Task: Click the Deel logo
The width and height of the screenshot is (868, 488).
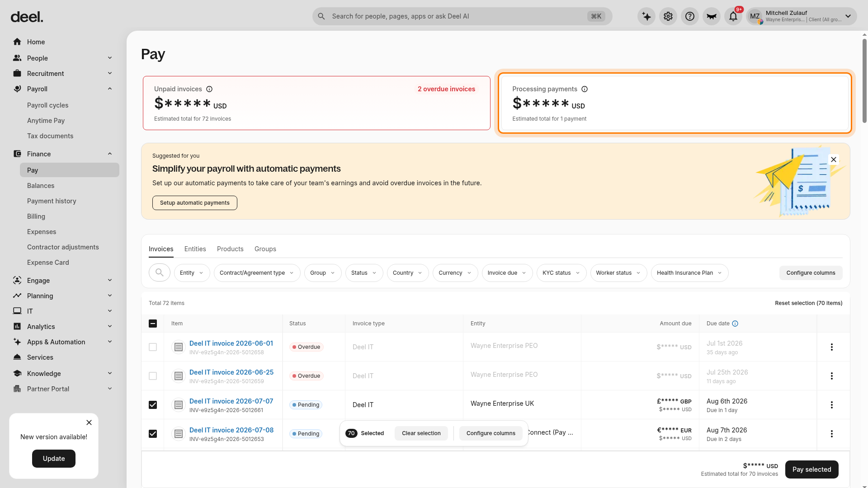Action: click(27, 17)
